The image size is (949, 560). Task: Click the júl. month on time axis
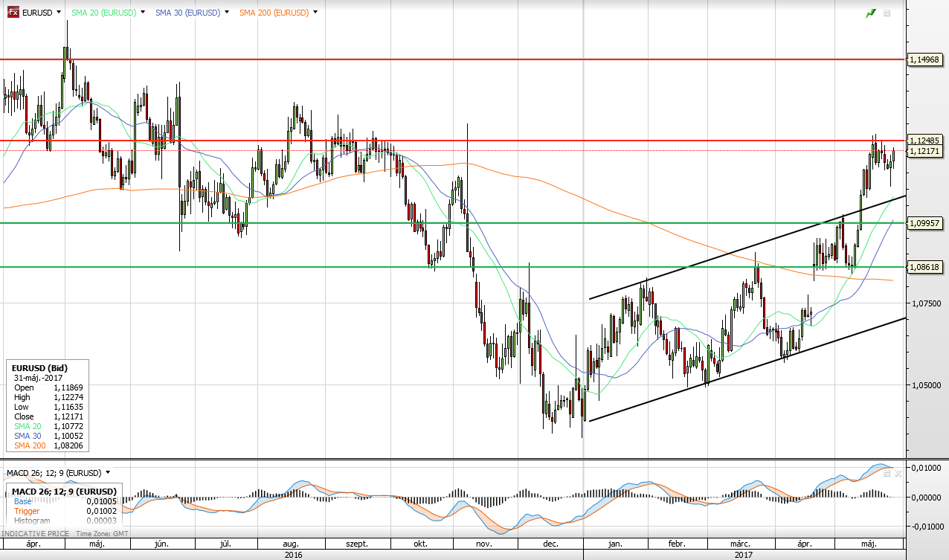[225, 544]
